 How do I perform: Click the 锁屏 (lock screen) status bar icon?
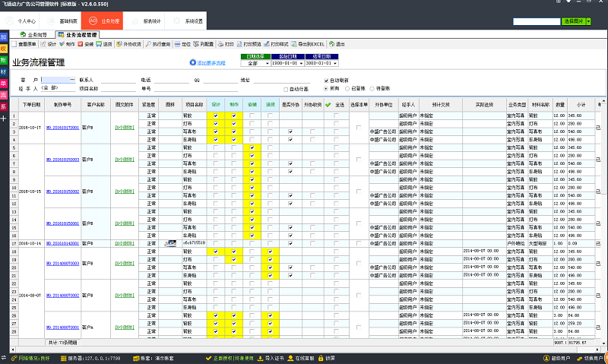point(326,358)
